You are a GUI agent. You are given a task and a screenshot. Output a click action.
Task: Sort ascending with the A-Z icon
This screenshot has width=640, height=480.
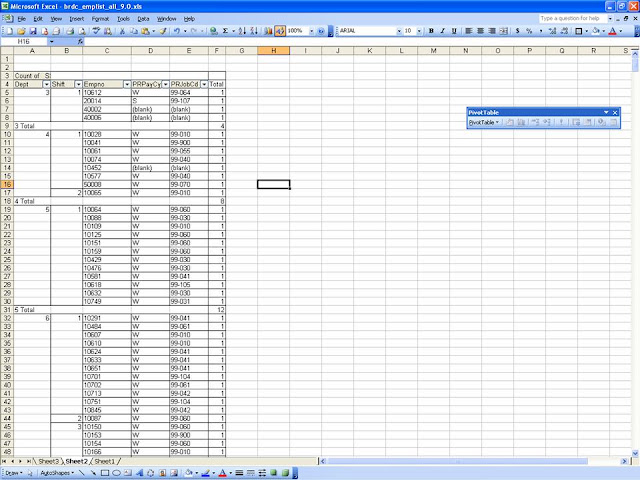(x=242, y=31)
